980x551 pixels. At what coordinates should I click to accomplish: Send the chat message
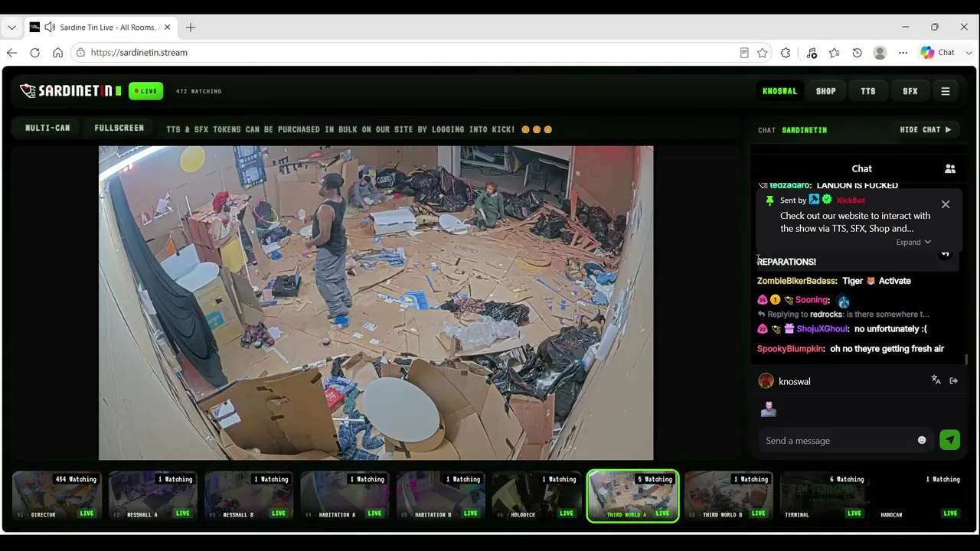(x=949, y=440)
